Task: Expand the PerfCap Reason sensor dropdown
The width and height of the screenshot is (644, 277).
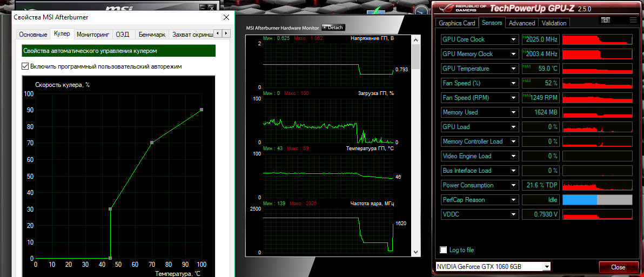Action: click(x=513, y=200)
